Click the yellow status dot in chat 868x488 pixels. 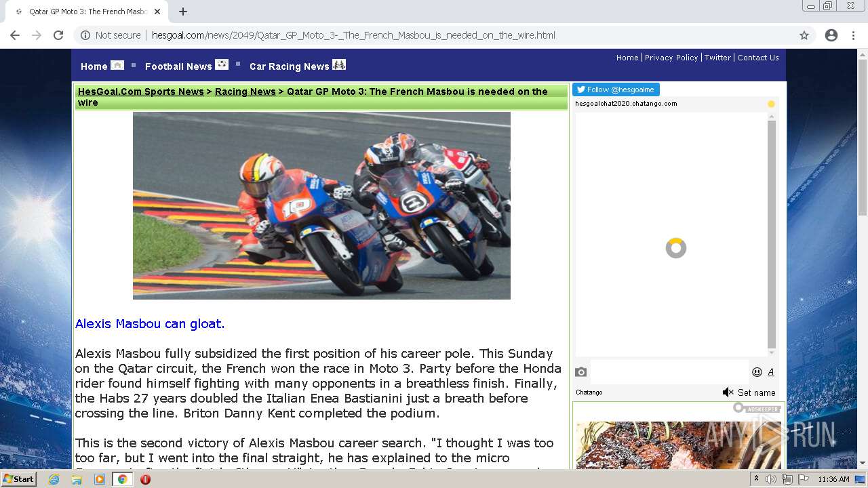(x=771, y=104)
